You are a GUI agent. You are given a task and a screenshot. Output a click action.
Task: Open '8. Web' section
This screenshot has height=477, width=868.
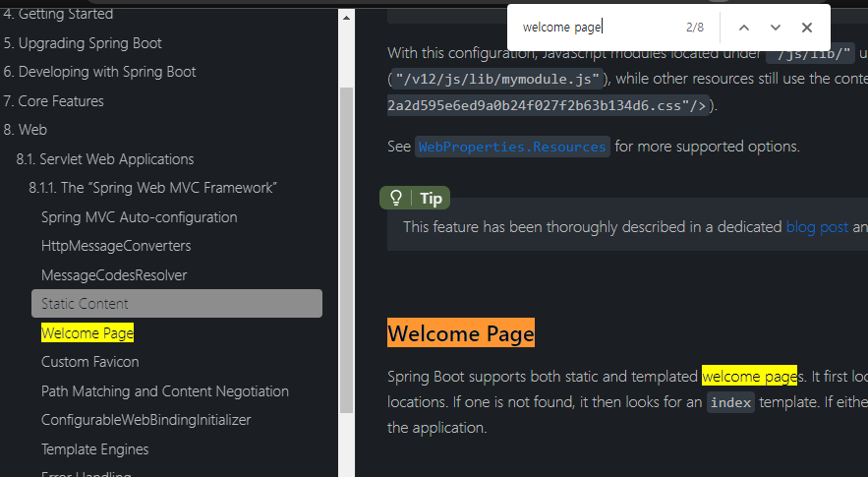coord(26,130)
